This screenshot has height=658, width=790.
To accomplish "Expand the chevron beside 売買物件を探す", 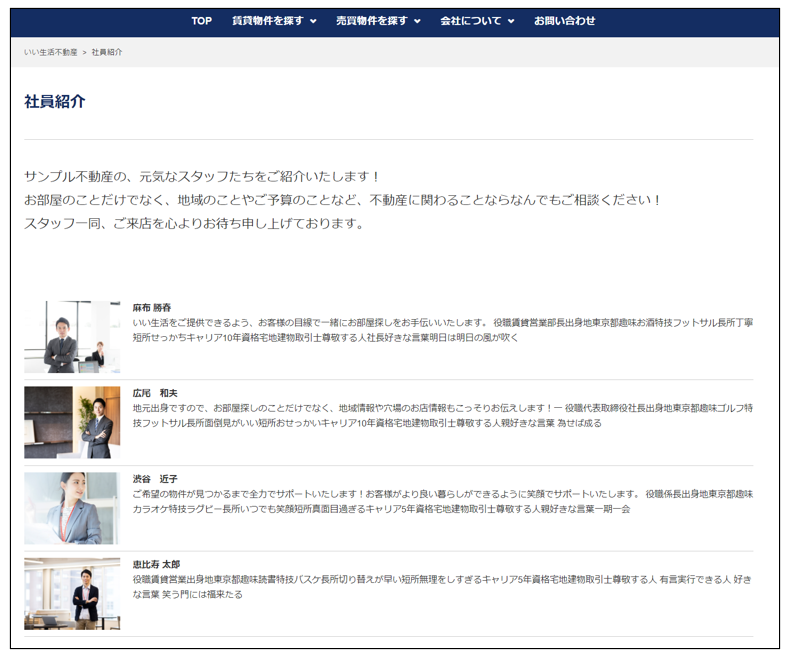I will click(417, 21).
